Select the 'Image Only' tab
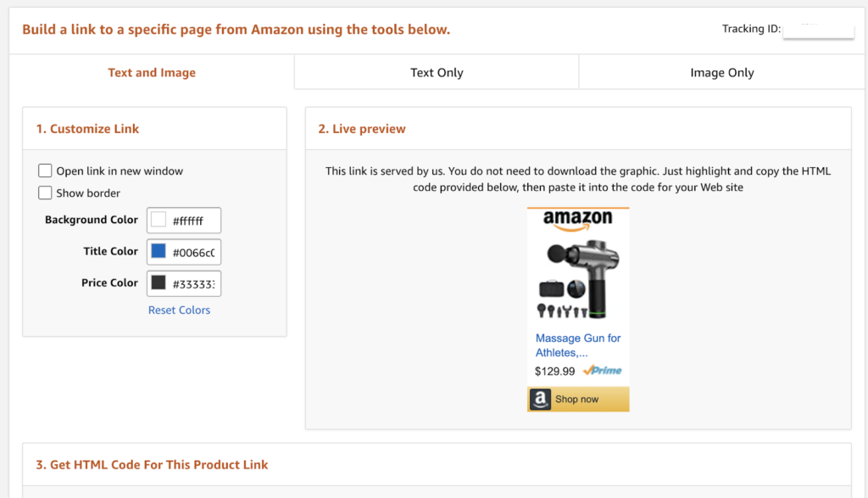Viewport: 868px width, 498px height. 721,73
